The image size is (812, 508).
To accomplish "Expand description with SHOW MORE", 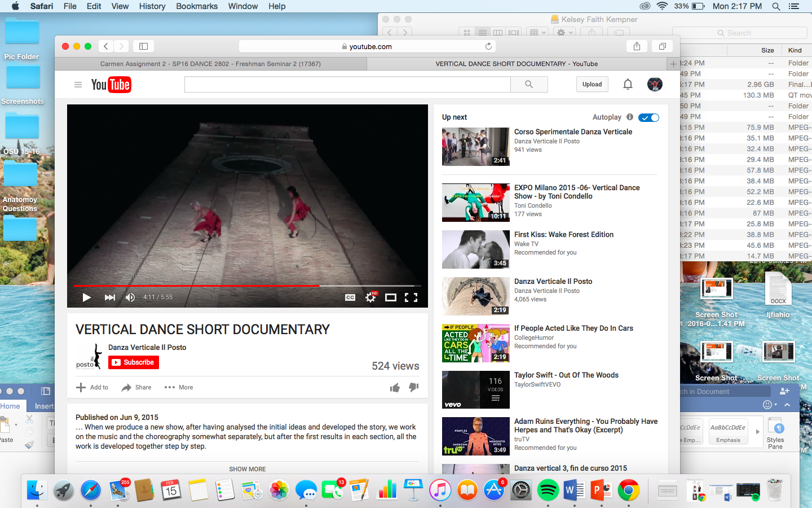I will 247,469.
